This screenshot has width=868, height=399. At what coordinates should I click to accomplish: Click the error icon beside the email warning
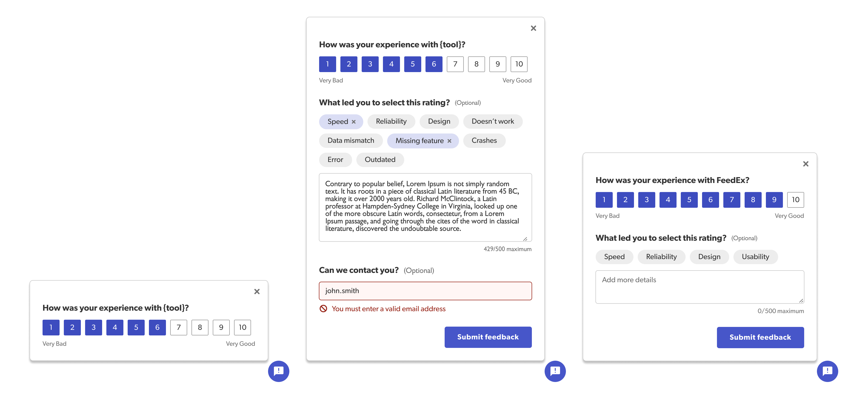[324, 308]
